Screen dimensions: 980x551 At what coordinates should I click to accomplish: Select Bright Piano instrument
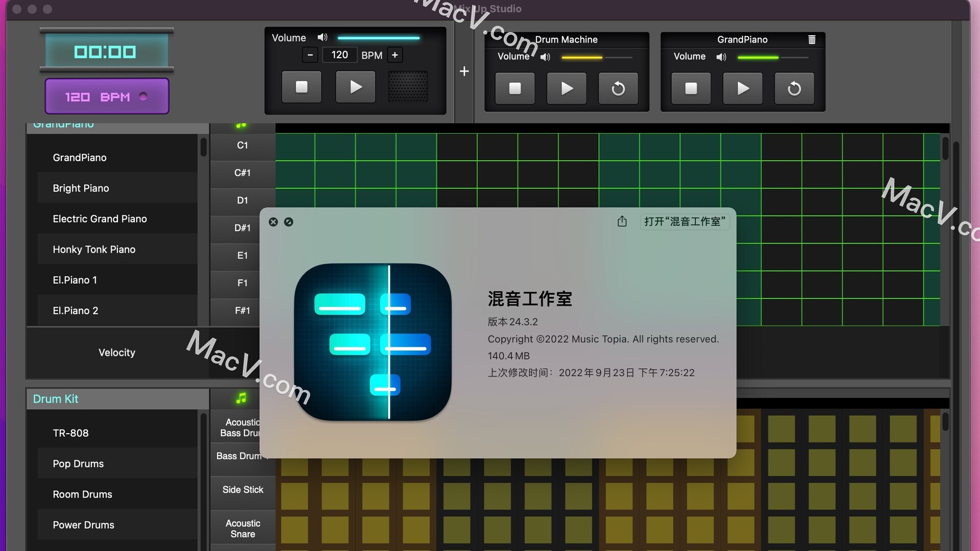click(117, 188)
